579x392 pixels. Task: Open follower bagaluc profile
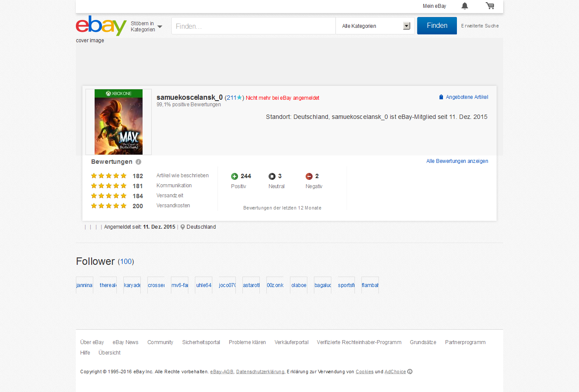point(323,285)
